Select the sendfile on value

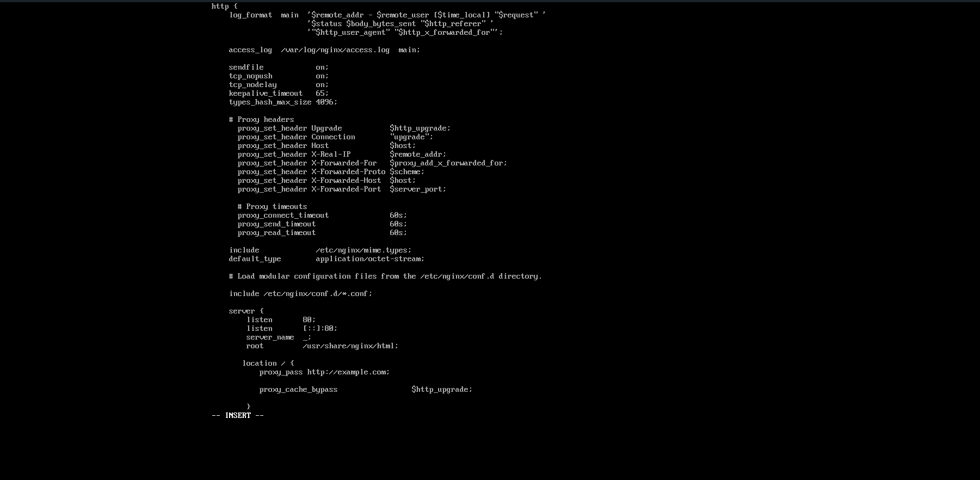coord(322,67)
